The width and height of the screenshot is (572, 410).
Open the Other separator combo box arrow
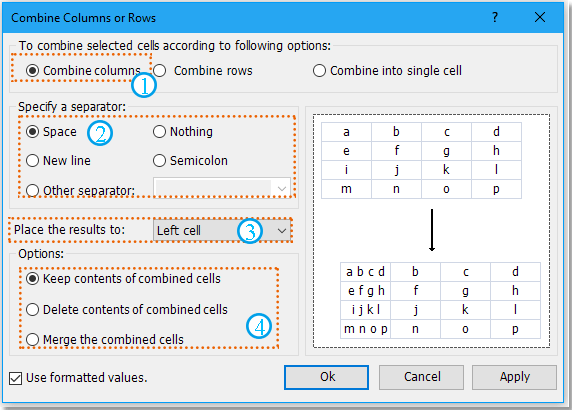click(x=281, y=188)
